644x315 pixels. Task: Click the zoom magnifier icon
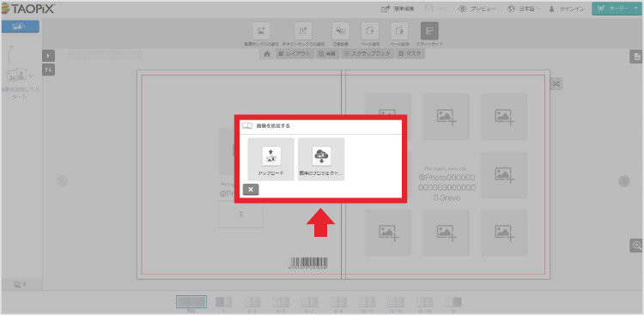[x=635, y=245]
